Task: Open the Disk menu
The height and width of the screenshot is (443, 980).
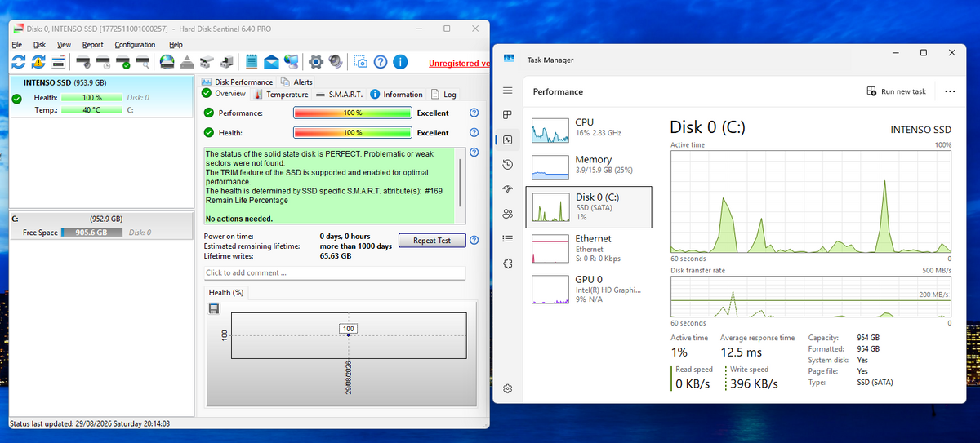Action: tap(39, 44)
